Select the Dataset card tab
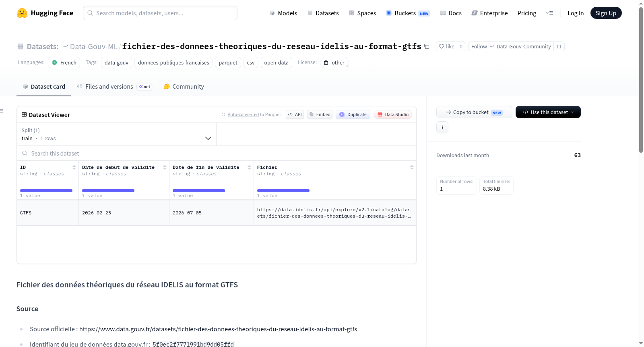644x347 pixels. click(43, 87)
